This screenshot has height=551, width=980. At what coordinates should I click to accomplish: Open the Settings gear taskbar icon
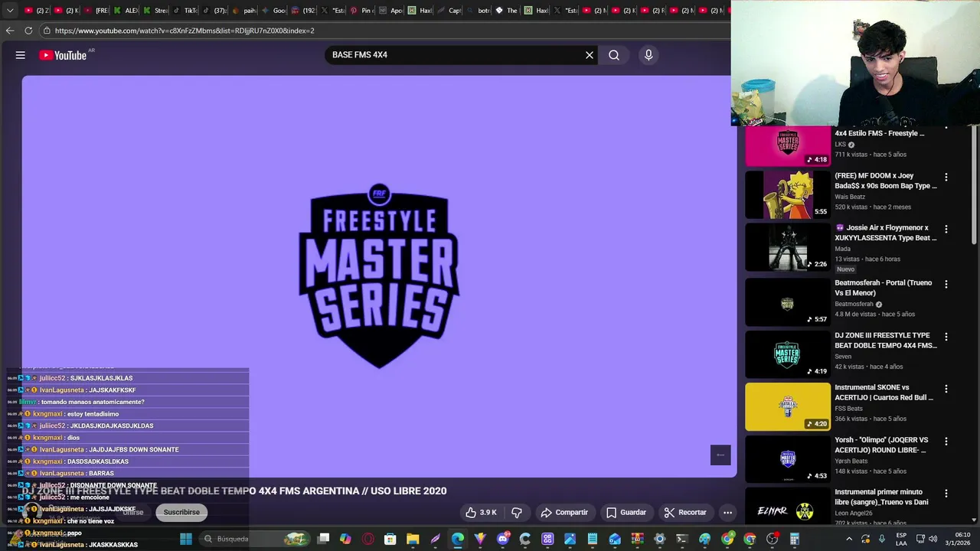point(659,539)
